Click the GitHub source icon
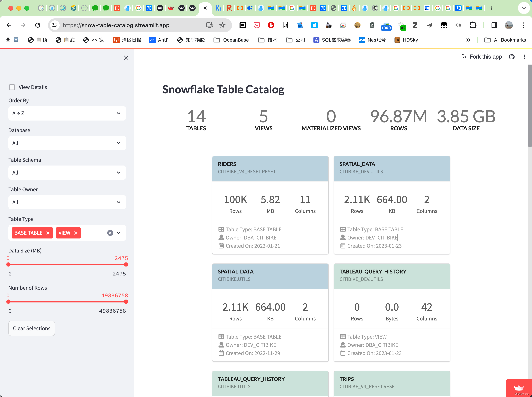532x397 pixels. pyautogui.click(x=512, y=57)
